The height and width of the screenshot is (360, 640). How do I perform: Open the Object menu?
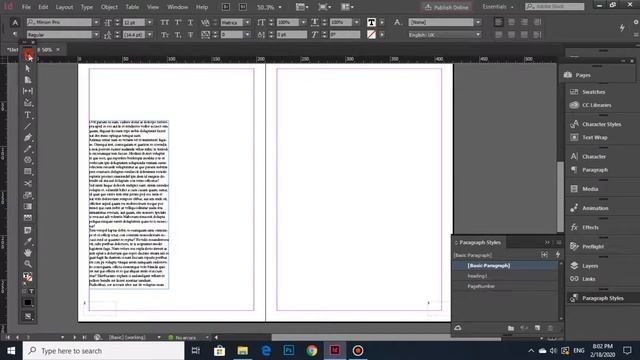coord(109,7)
